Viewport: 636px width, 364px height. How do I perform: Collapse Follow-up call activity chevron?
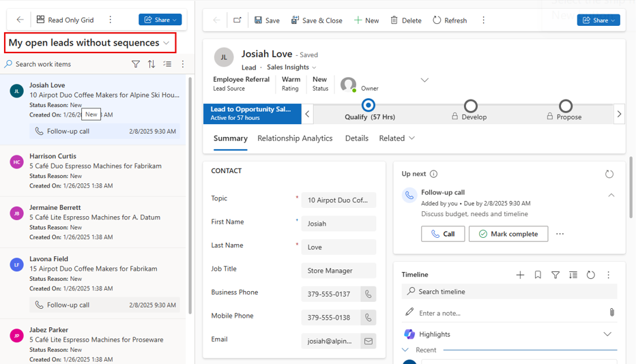(x=611, y=196)
